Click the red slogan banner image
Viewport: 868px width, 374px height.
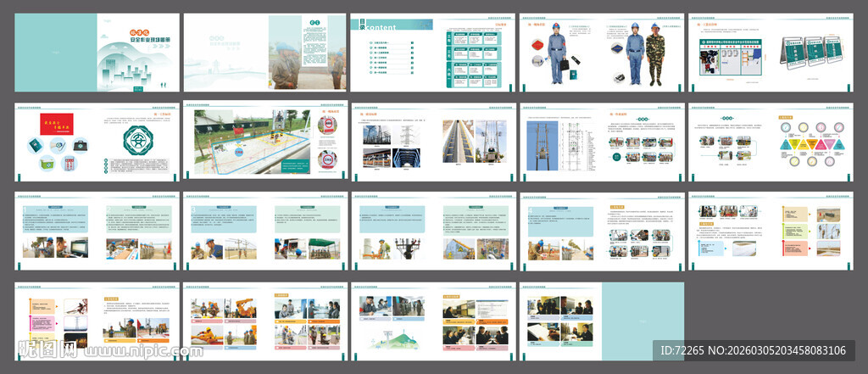57,124
